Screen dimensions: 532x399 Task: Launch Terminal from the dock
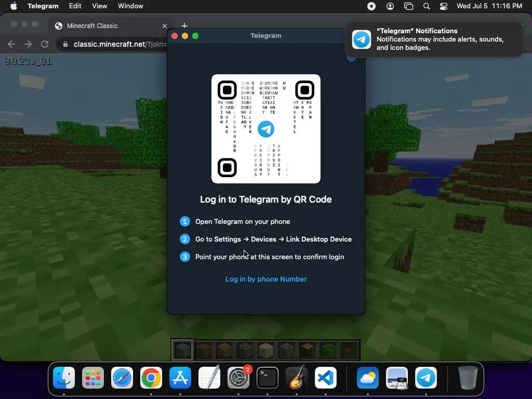click(x=268, y=378)
